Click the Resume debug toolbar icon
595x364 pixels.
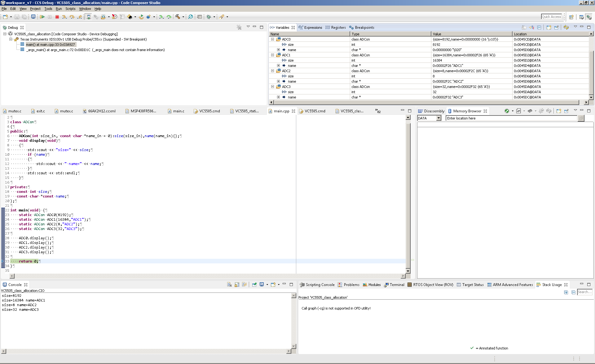pos(42,17)
